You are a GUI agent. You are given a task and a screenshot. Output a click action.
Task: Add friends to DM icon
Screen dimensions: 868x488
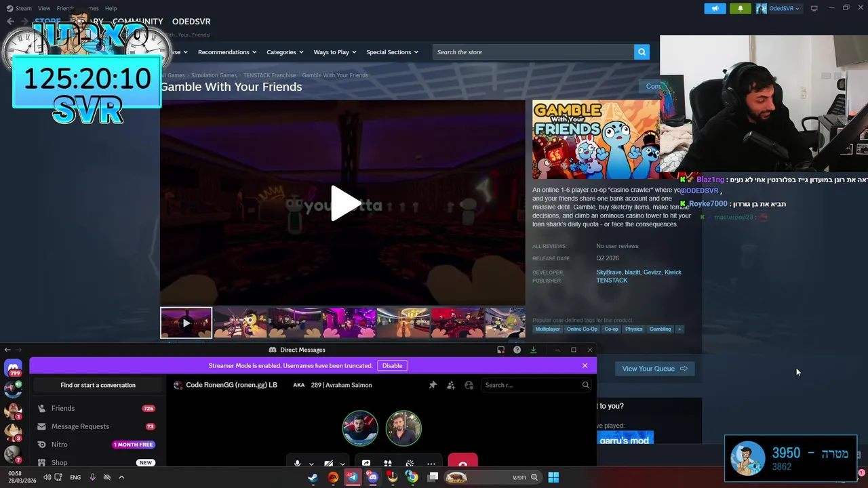[x=450, y=385]
